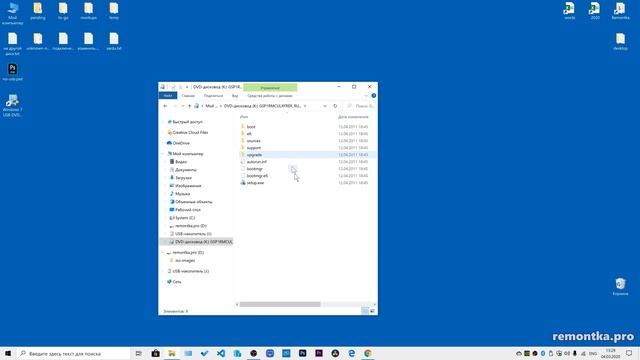The image size is (640, 360).
Task: Select the 2020 Excel file on desktop
Action: click(x=595, y=11)
